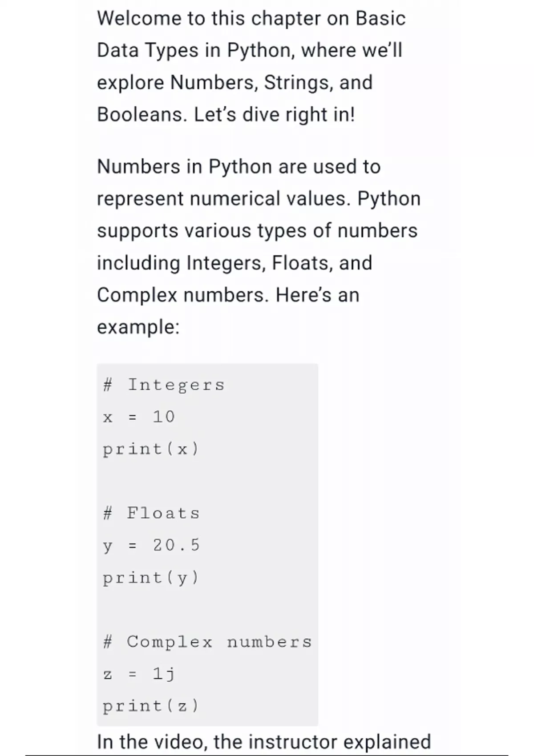Click "Let's dive right in!" sentence
The width and height of the screenshot is (534, 756).
tap(274, 115)
